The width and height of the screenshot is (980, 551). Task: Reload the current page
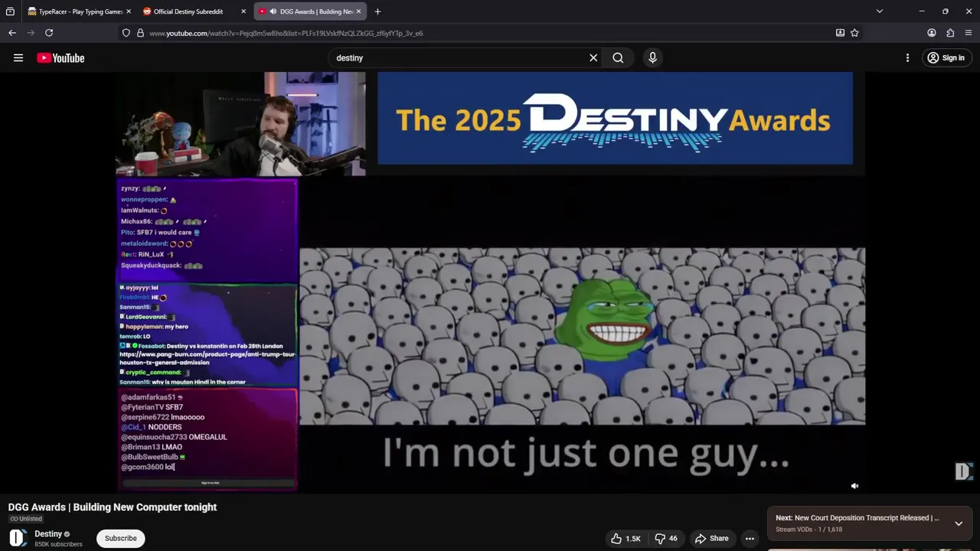point(49,33)
